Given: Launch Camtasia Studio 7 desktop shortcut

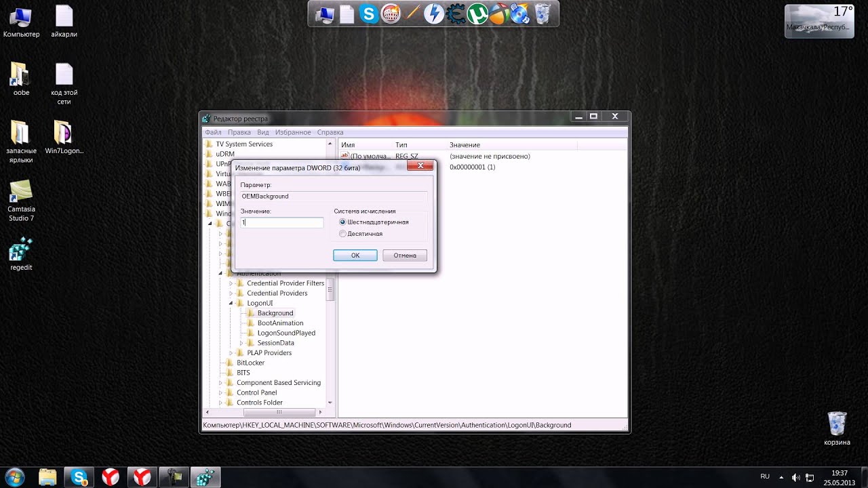Looking at the screenshot, I should 21,201.
